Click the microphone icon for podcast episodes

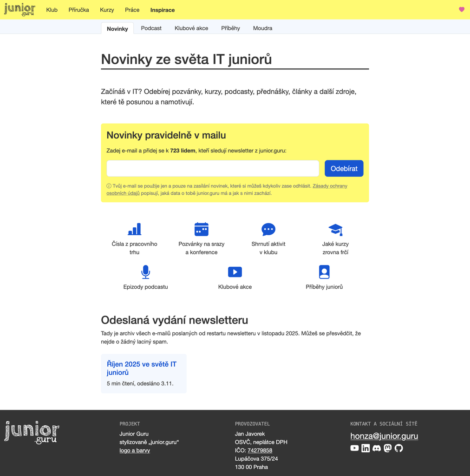tap(145, 272)
